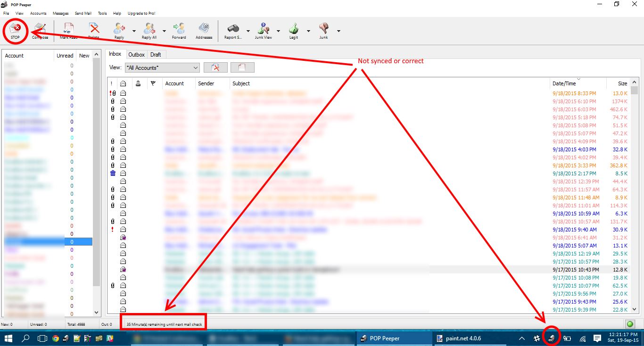Expand the Junk dropdown arrow
The image size is (644, 346).
click(339, 31)
